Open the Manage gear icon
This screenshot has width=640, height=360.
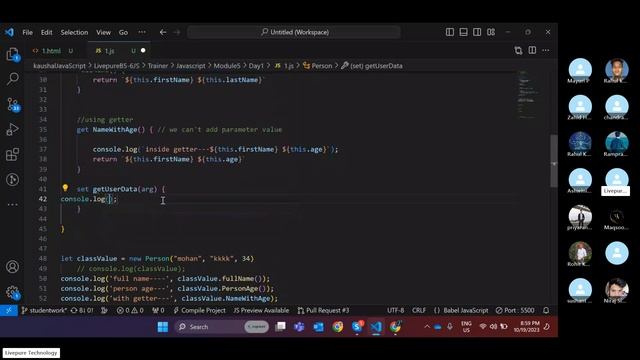coord(12,292)
